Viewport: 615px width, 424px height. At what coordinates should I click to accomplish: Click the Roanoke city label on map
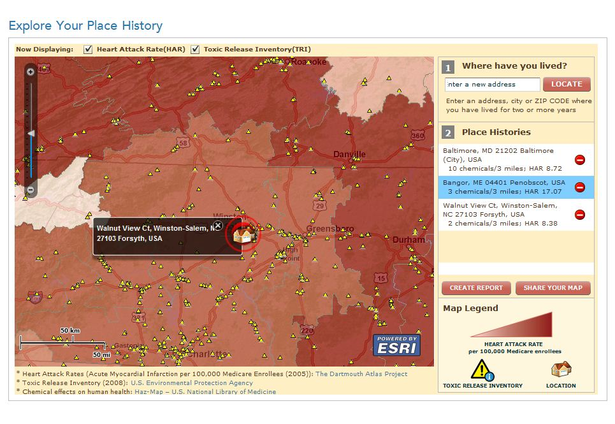[x=309, y=62]
